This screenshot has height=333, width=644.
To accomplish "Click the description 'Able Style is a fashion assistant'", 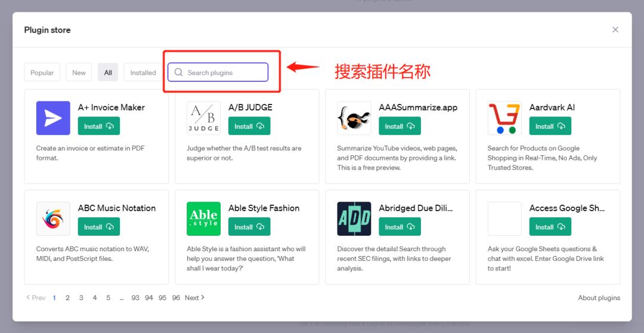I will 246,258.
